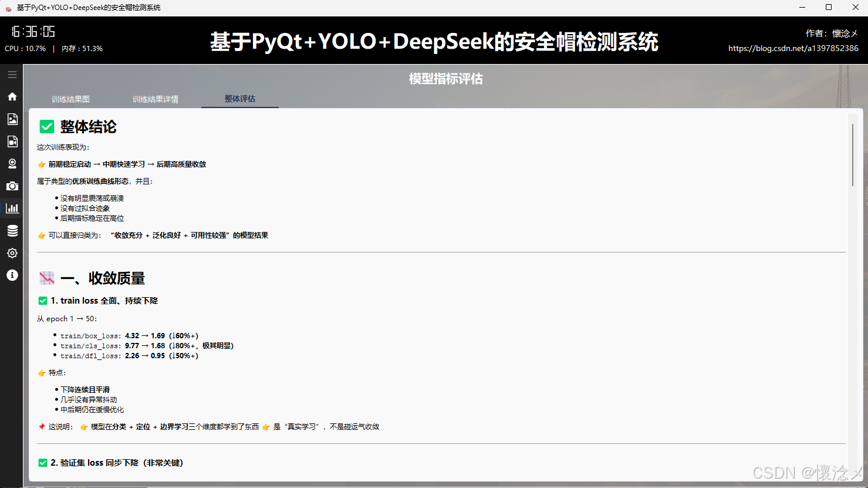
Task: Click the 一、收敛质量 heading
Action: (103, 278)
